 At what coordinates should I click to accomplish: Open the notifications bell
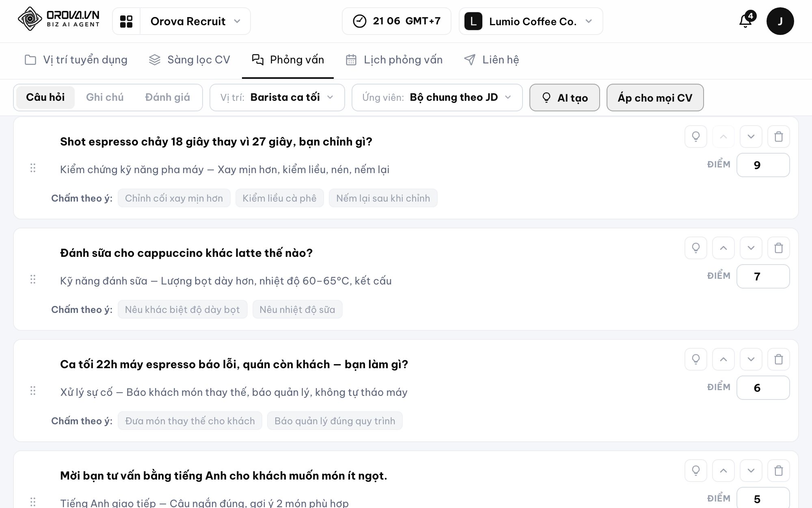coord(746,20)
